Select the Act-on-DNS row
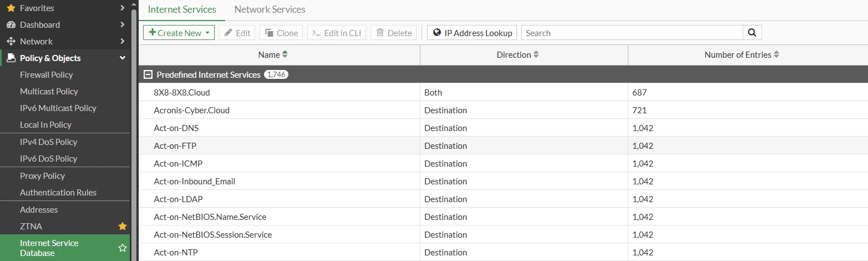The height and width of the screenshot is (261, 868). pyautogui.click(x=503, y=128)
